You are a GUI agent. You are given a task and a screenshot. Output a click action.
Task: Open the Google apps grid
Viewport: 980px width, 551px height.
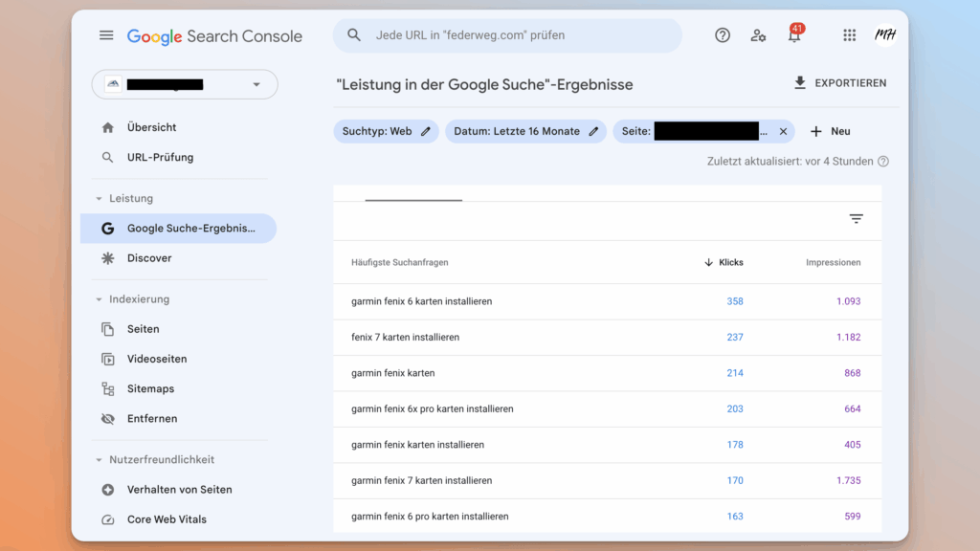click(850, 35)
